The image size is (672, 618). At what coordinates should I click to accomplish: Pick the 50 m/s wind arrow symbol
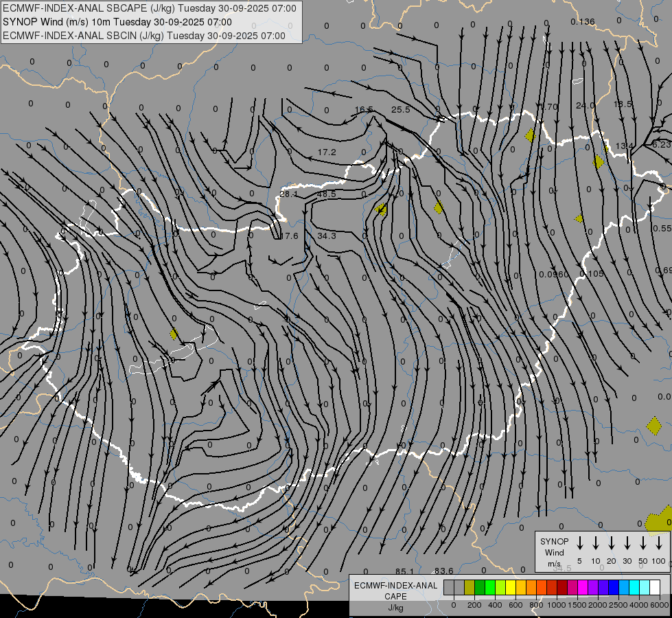[643, 543]
